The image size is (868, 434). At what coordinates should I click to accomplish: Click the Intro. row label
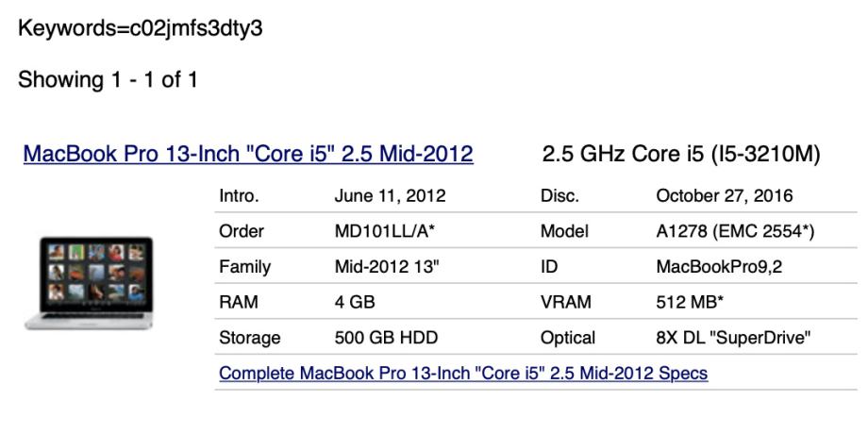[x=239, y=196]
